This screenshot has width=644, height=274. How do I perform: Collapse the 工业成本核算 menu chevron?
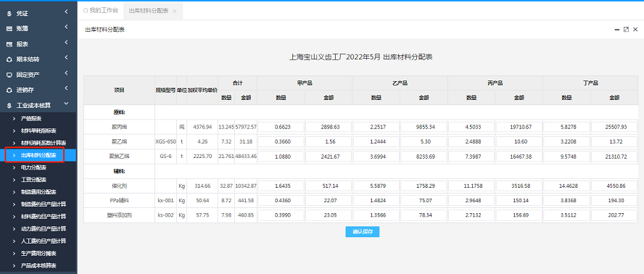click(66, 104)
